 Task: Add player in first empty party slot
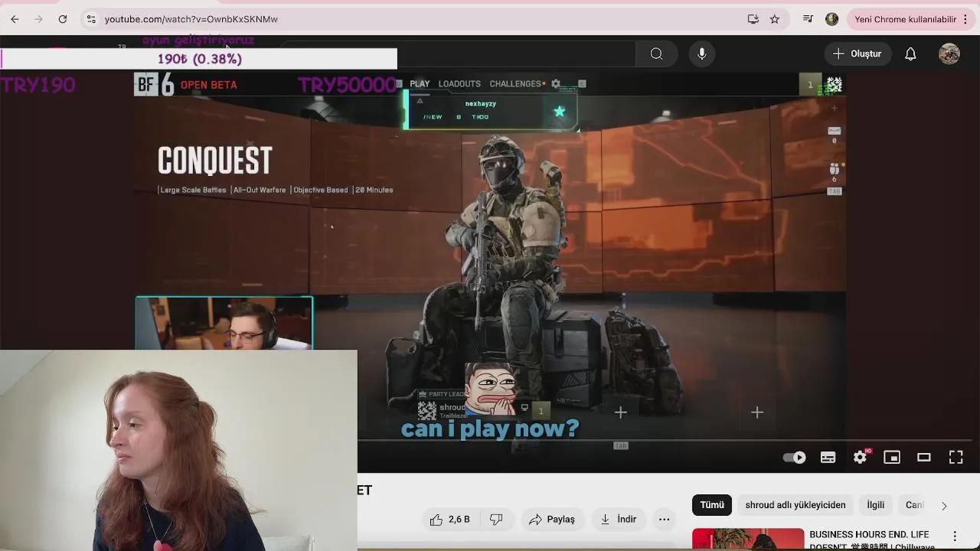pos(621,412)
